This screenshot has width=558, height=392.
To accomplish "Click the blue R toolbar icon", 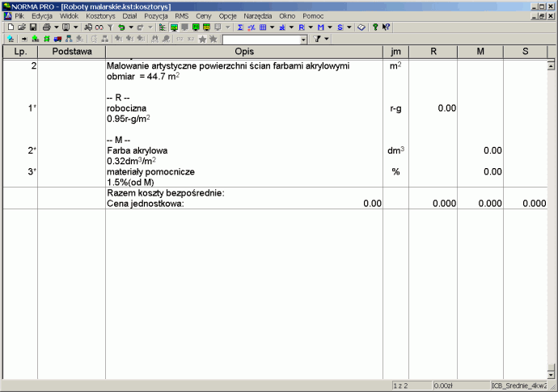I will click(301, 27).
